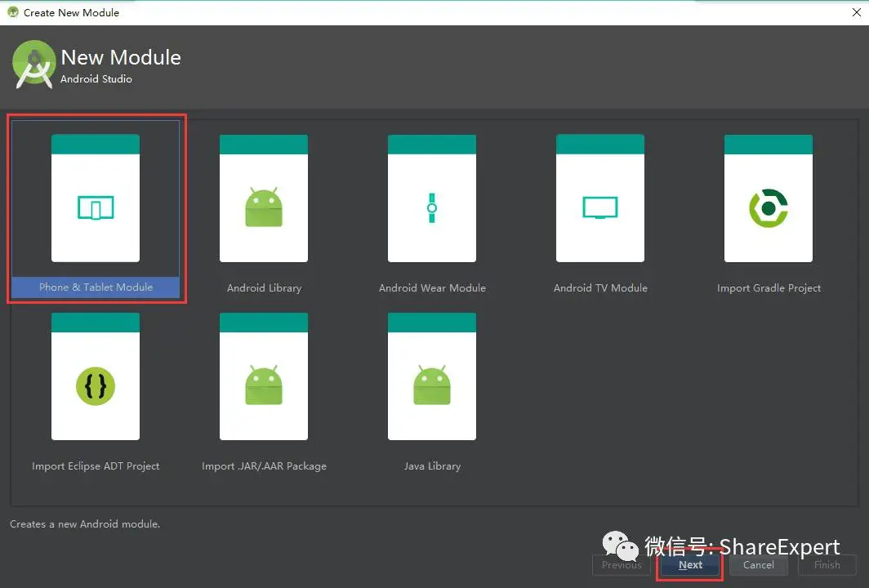Screen dimensions: 869x588
Task: Click the 'Import Gradle Project' label text
Action: (x=769, y=288)
